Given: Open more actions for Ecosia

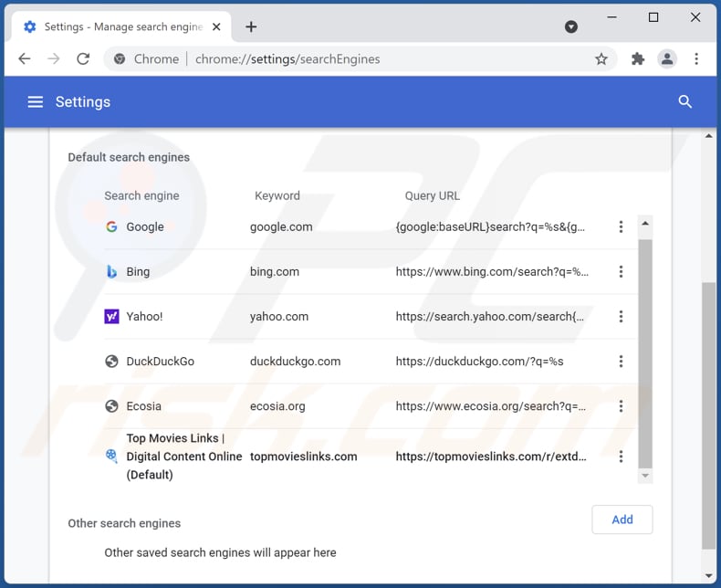Looking at the screenshot, I should click(621, 406).
